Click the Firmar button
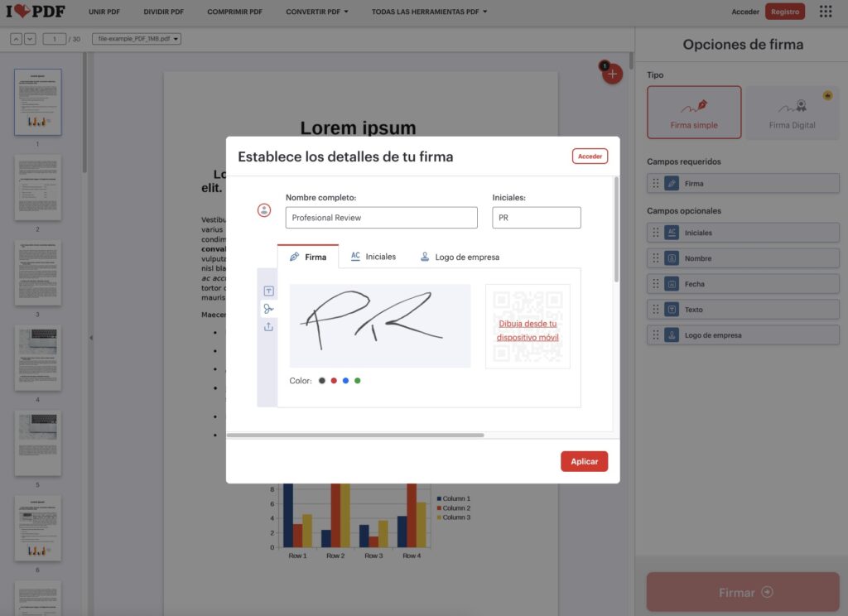This screenshot has height=616, width=848. (x=743, y=592)
